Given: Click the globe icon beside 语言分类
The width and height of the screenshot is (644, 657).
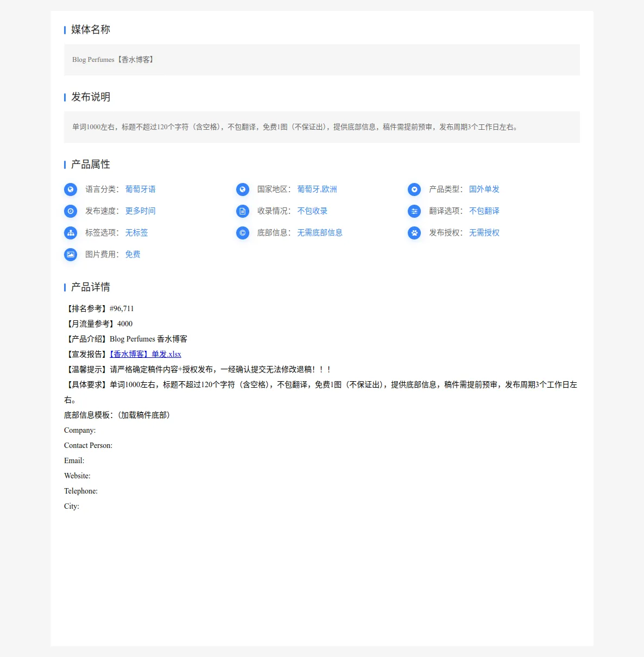Looking at the screenshot, I should (x=71, y=189).
